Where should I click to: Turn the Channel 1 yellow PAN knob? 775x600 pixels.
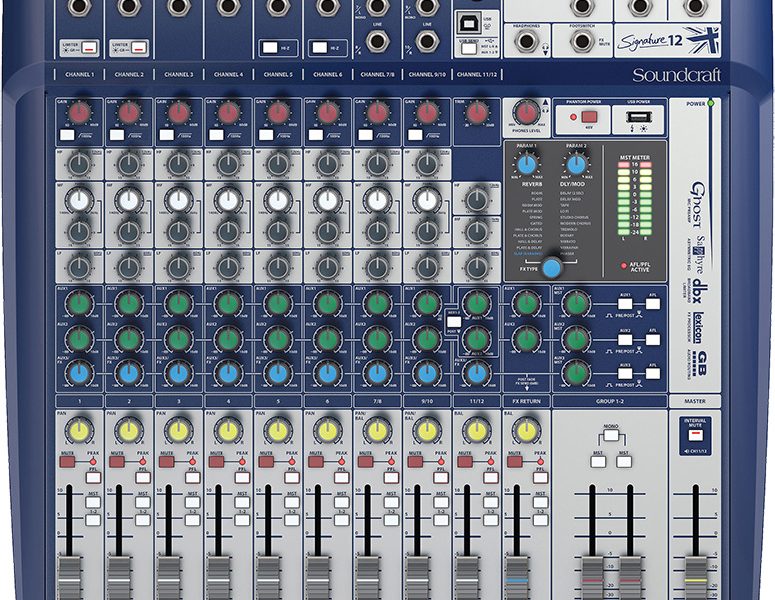(80, 430)
